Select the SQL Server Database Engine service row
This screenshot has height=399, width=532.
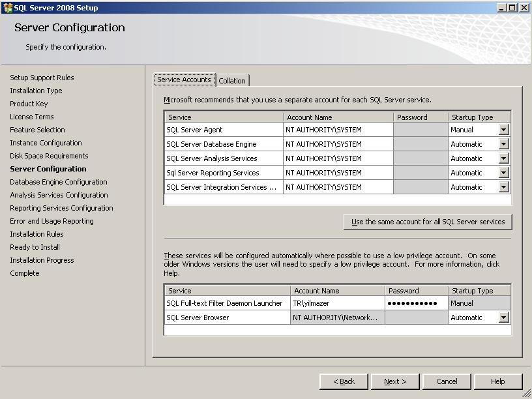pos(224,144)
